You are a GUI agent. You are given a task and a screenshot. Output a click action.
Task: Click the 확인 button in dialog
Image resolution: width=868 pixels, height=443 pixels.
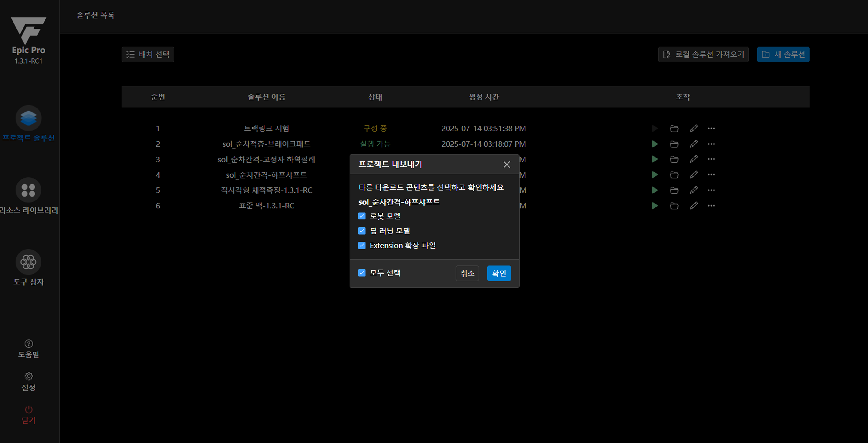tap(499, 273)
